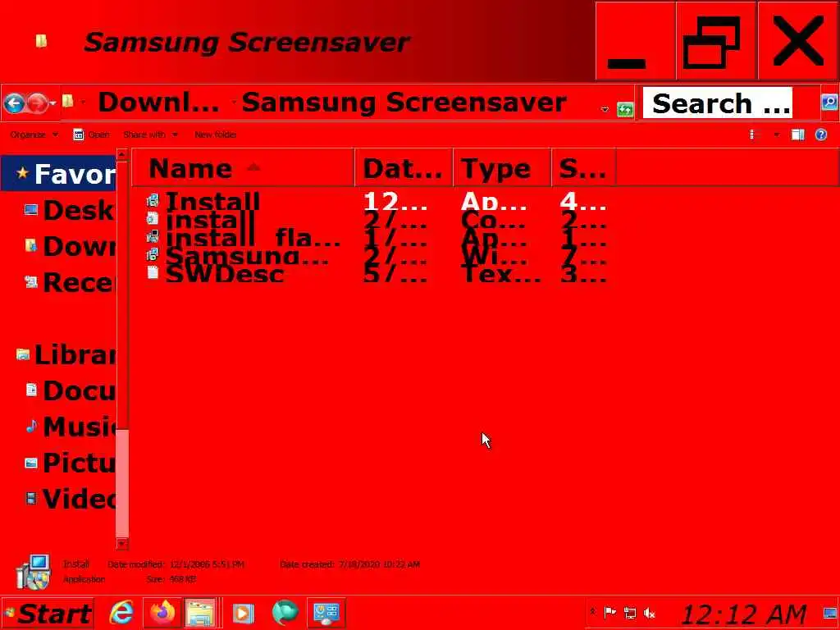Screen dimensions: 840x630
Task: Launch Internet Explorer from the taskbar
Action: tap(121, 613)
